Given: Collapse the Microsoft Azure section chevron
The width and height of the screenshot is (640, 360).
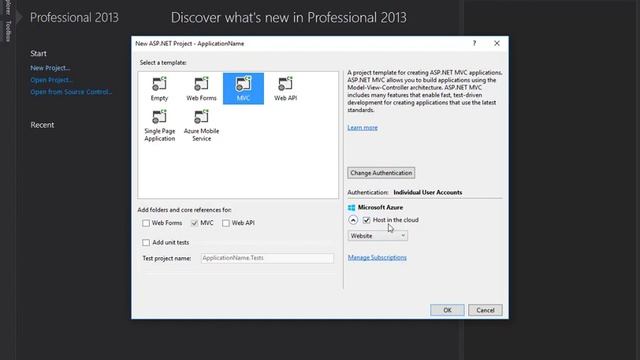Looking at the screenshot, I should click(353, 220).
